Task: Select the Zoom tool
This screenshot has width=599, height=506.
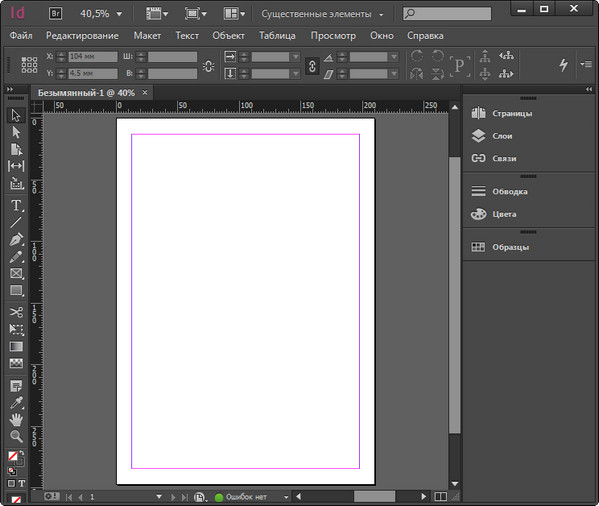Action: click(16, 436)
